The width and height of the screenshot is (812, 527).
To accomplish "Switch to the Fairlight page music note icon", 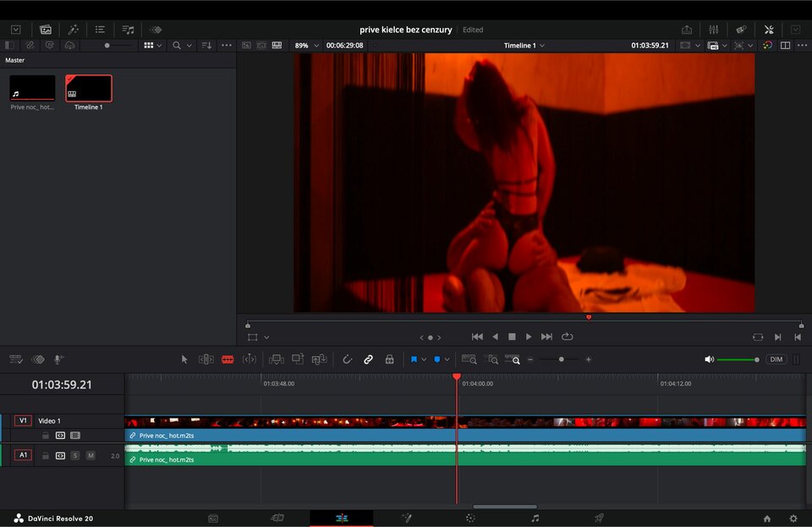I will click(x=535, y=518).
